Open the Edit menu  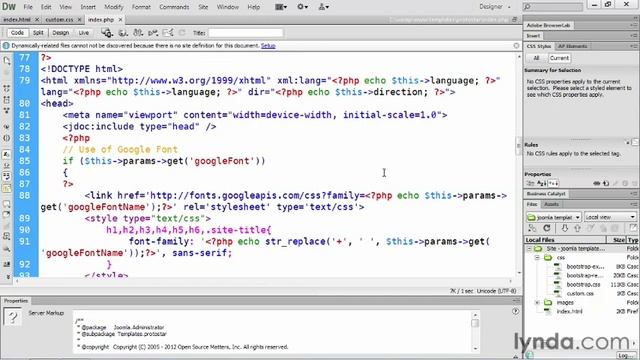click(x=46, y=7)
